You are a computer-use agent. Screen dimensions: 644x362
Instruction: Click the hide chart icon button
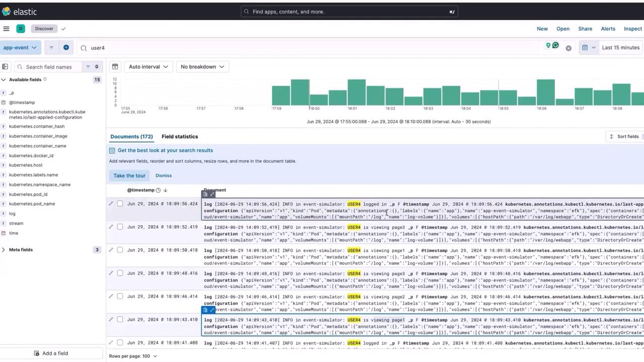(x=115, y=66)
